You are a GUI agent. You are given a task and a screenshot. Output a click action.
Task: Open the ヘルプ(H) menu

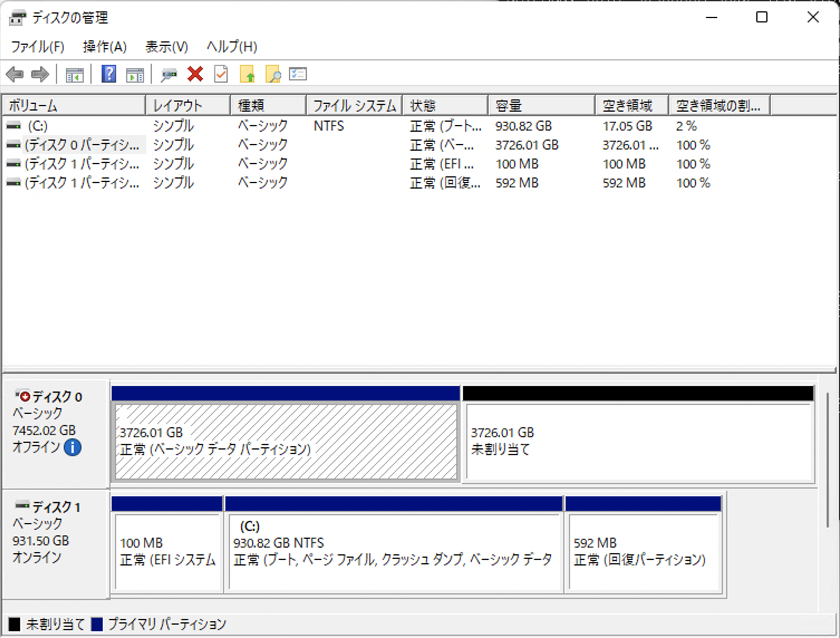click(230, 46)
